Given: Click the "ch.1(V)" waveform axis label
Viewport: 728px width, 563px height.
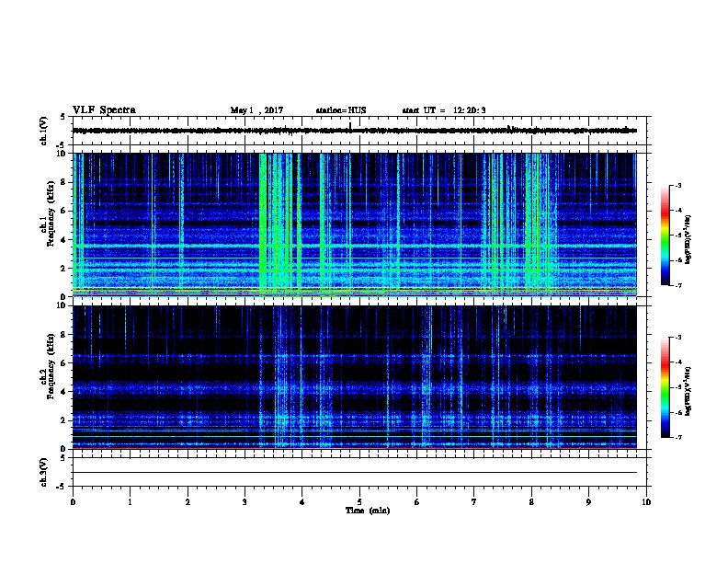Looking at the screenshot, I should click(43, 131).
